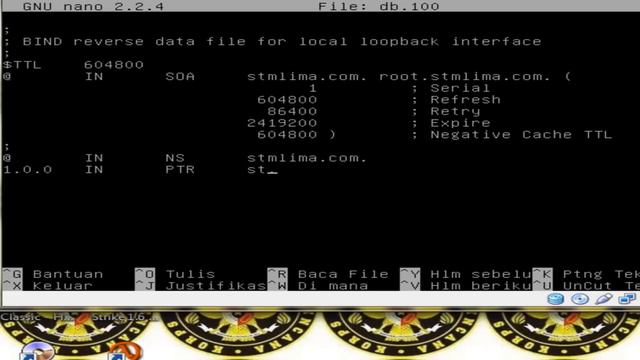Image resolution: width=640 pixels, height=360 pixels.
Task: Click the BIND reverse data file comment line
Action: 272,41
